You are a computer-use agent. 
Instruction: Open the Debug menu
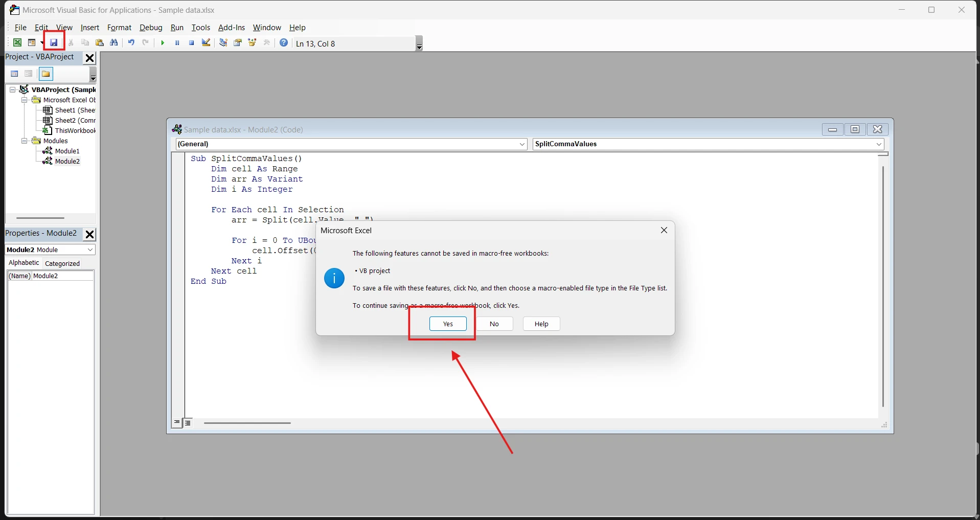[x=151, y=28]
